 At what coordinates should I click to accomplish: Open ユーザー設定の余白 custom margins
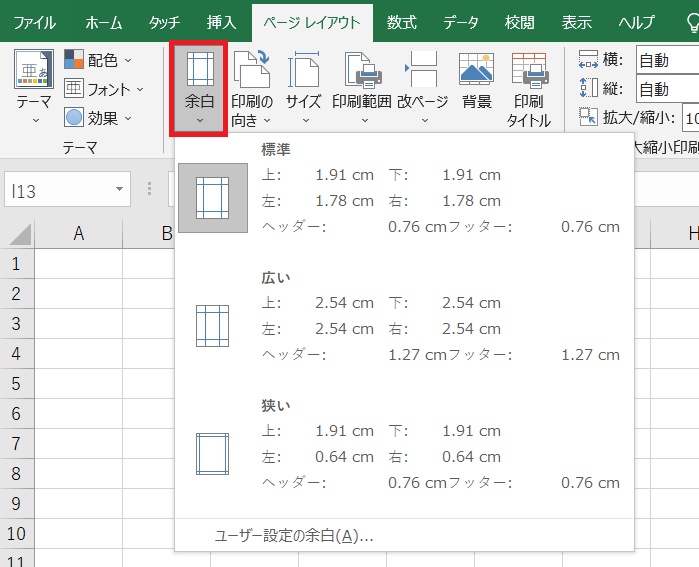[294, 536]
